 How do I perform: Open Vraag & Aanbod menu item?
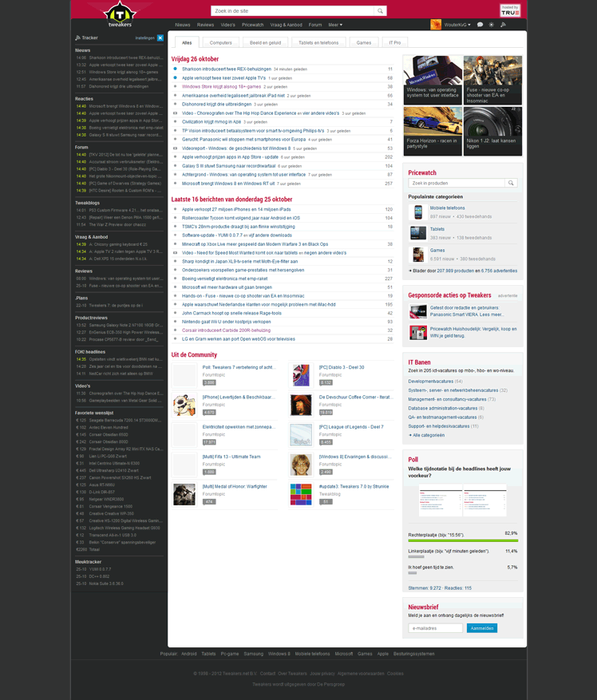287,25
